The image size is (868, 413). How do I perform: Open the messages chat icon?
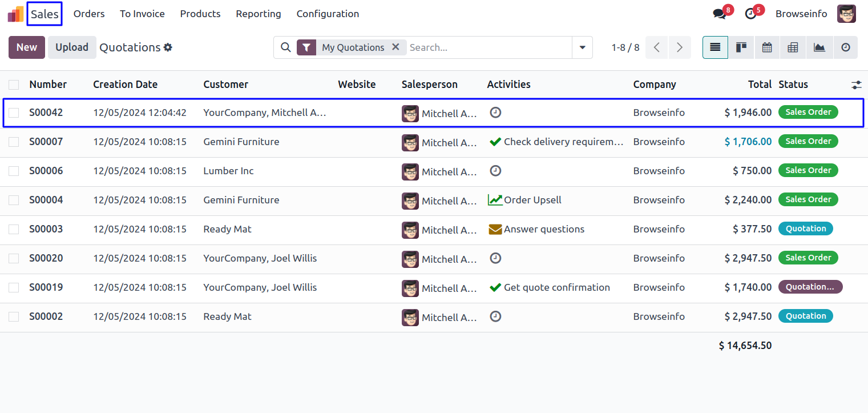tap(720, 14)
